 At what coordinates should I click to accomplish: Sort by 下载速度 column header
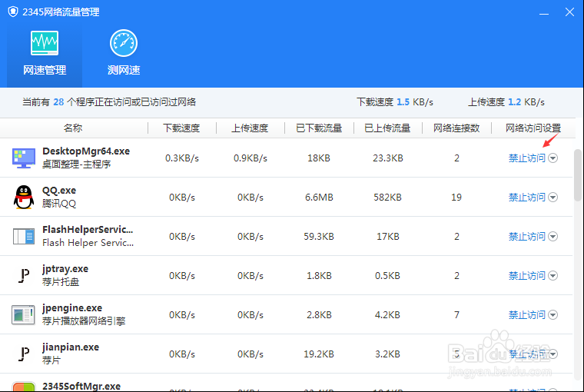182,128
